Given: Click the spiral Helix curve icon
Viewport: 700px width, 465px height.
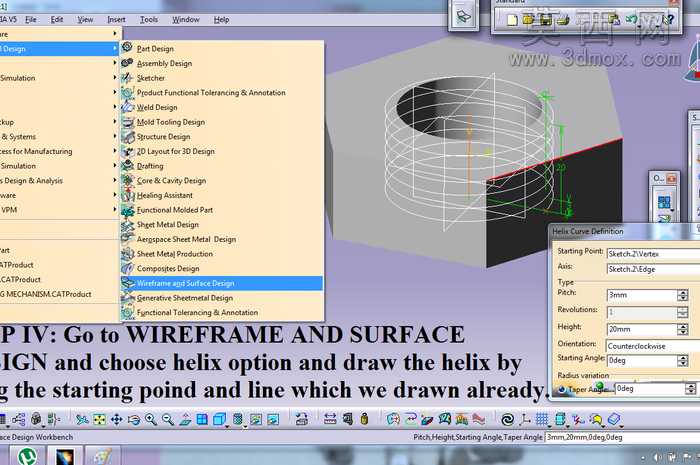Looking at the screenshot, I should pyautogui.click(x=508, y=419).
